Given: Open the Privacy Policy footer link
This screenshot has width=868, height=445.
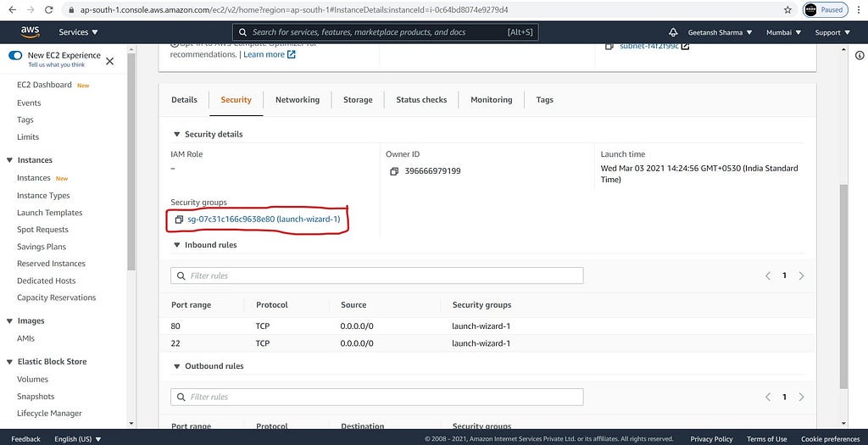Looking at the screenshot, I should [x=711, y=439].
